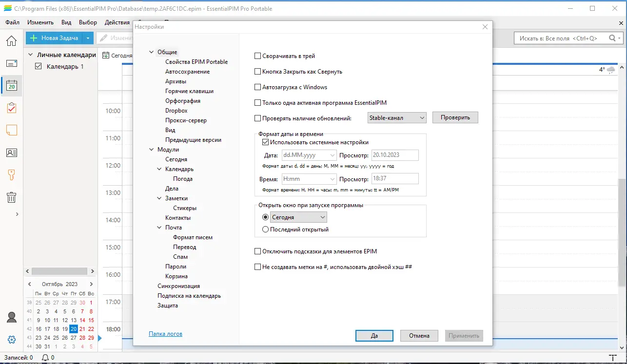Go to previous month in mini calendar
This screenshot has height=364, width=627.
(x=30, y=284)
